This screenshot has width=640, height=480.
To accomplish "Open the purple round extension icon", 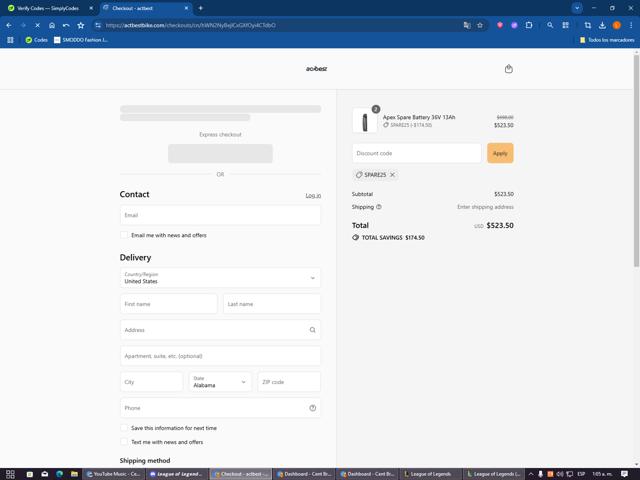I will point(514,25).
